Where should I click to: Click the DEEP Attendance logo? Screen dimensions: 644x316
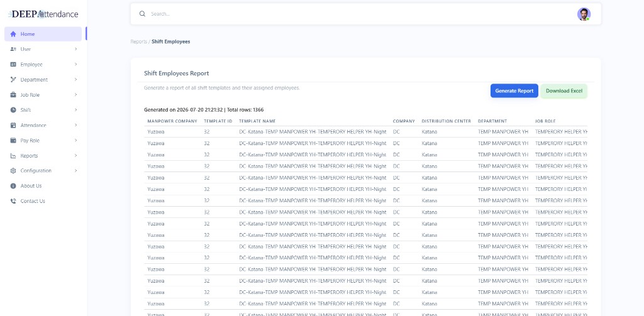click(x=43, y=14)
